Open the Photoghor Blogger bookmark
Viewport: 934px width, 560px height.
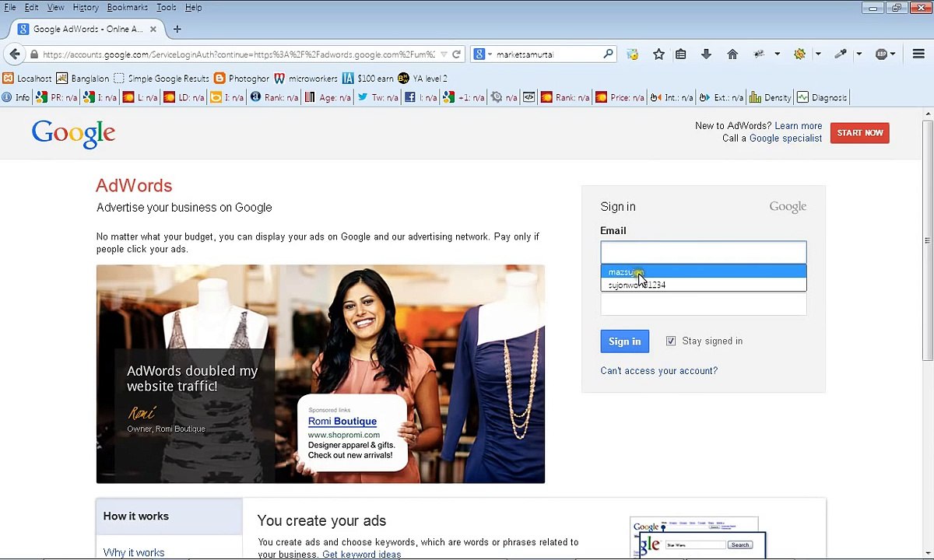click(x=241, y=79)
